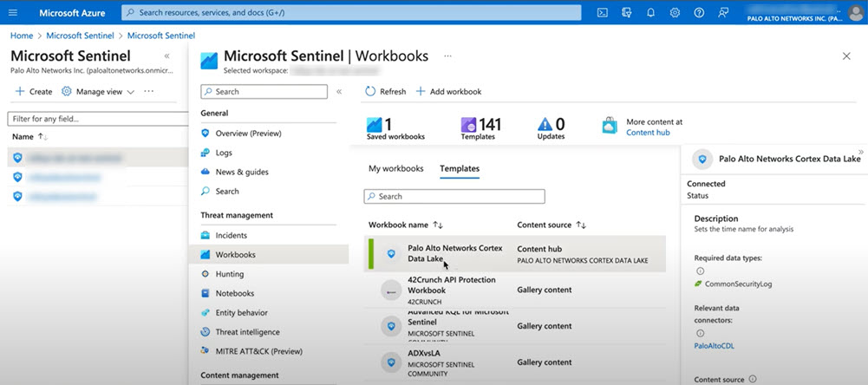868x385 pixels.
Task: Select the Templates tab
Action: pos(460,169)
